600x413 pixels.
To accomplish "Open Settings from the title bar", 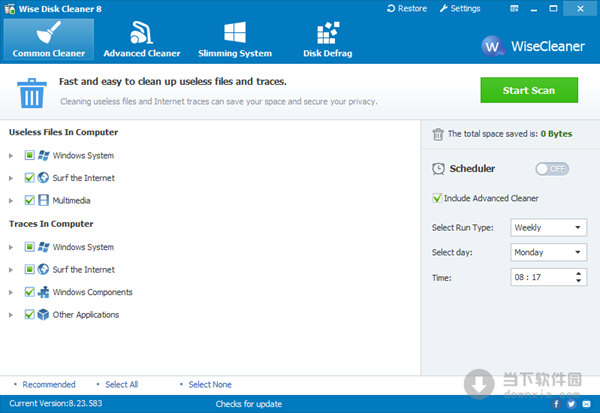I will (x=460, y=8).
